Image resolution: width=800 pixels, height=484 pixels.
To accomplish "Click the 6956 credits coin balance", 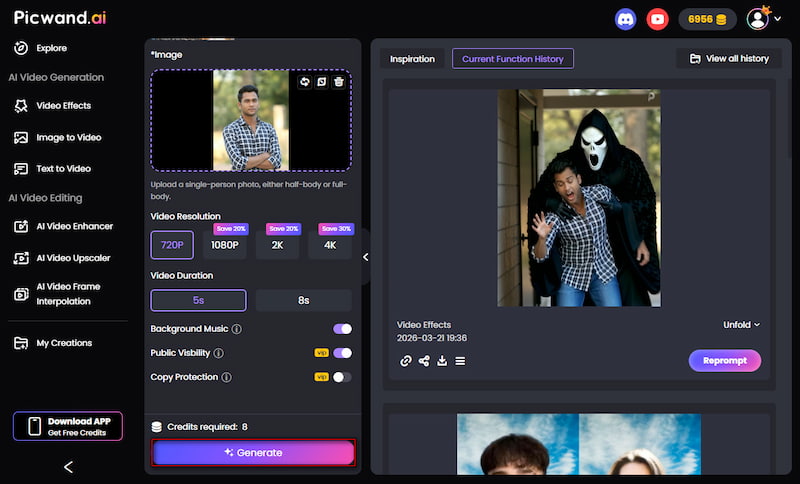I will click(707, 19).
